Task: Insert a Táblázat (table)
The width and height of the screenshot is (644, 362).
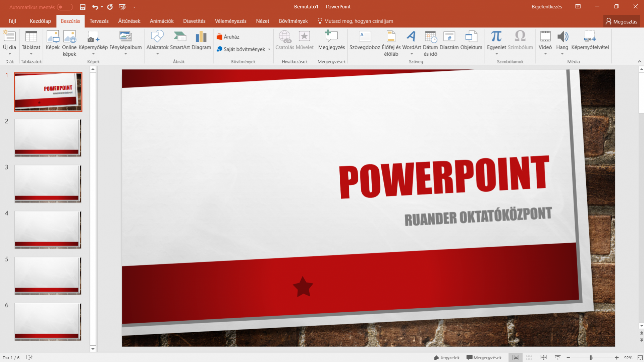Action: coord(31,43)
